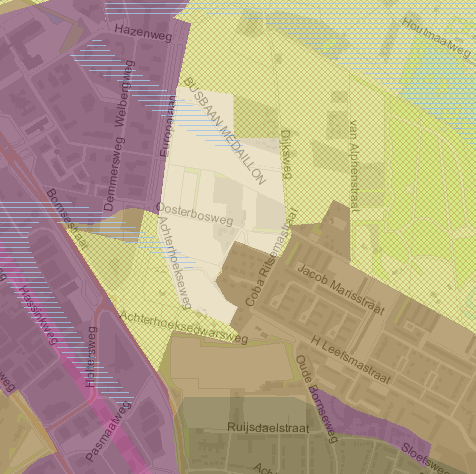The width and height of the screenshot is (476, 474).
Task: Click the Demmersweg street label
Action: pos(114,174)
